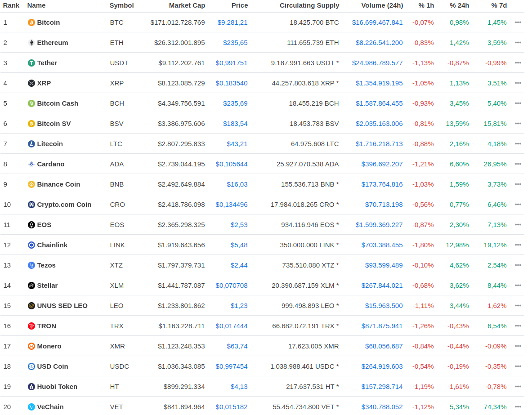Click the green Tether logo icon
This screenshot has width=532, height=415.
click(x=31, y=63)
